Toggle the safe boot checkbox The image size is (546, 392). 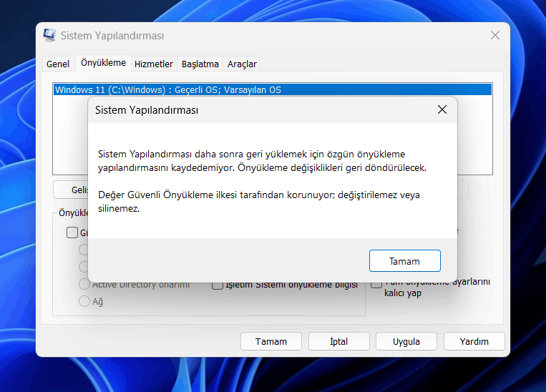(x=72, y=232)
